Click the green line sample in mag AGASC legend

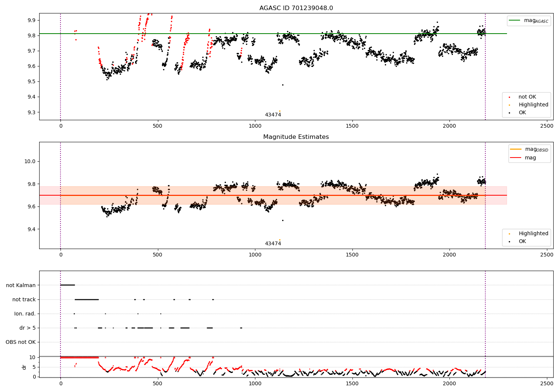pyautogui.click(x=515, y=21)
